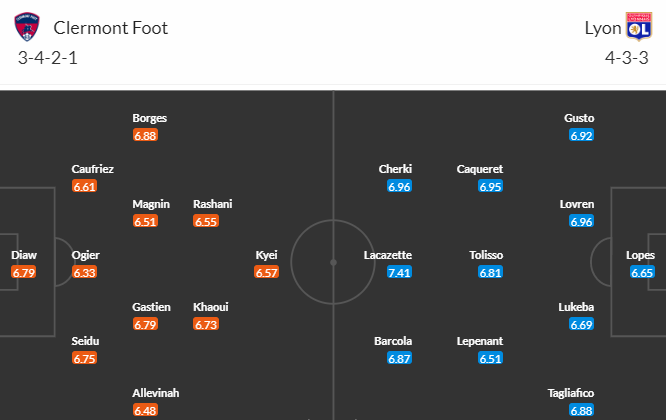
Task: Click the Lyon club logo
Action: coord(639,27)
